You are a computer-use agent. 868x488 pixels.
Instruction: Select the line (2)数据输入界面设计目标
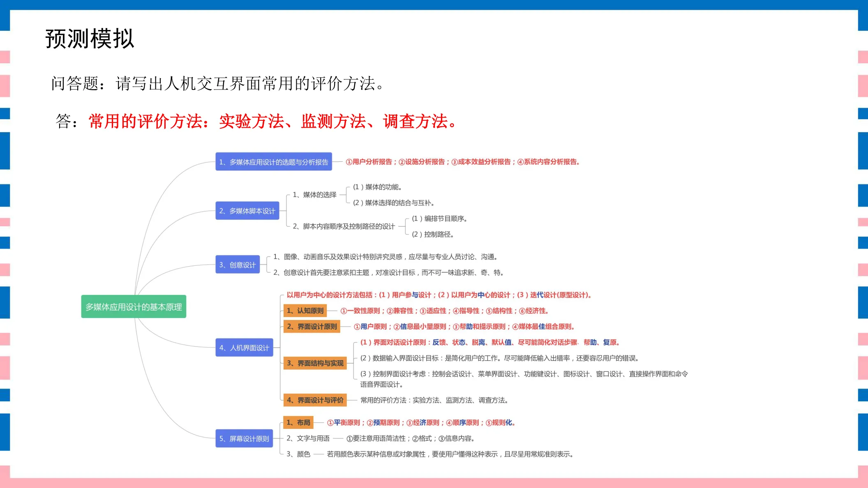coord(500,358)
